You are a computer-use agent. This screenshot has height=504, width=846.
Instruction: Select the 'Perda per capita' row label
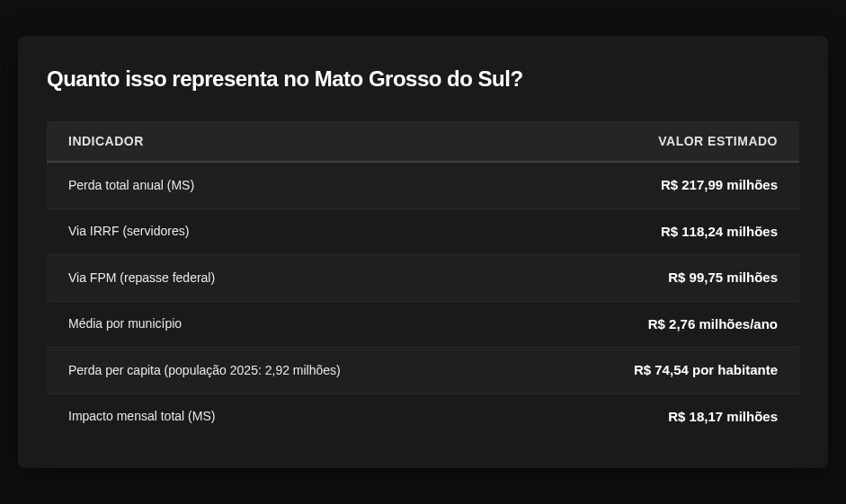114,370
